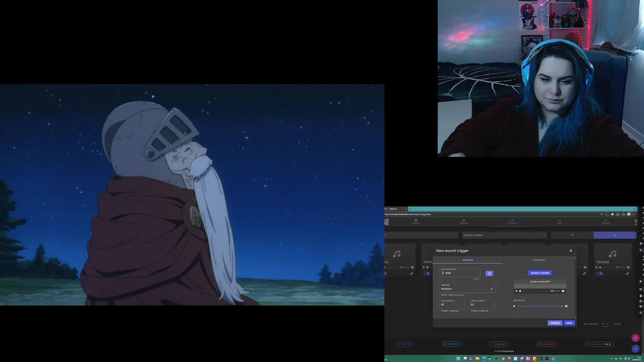This screenshot has width=644, height=362.
Task: Click the Yamato card music note icon
Action: [612, 254]
